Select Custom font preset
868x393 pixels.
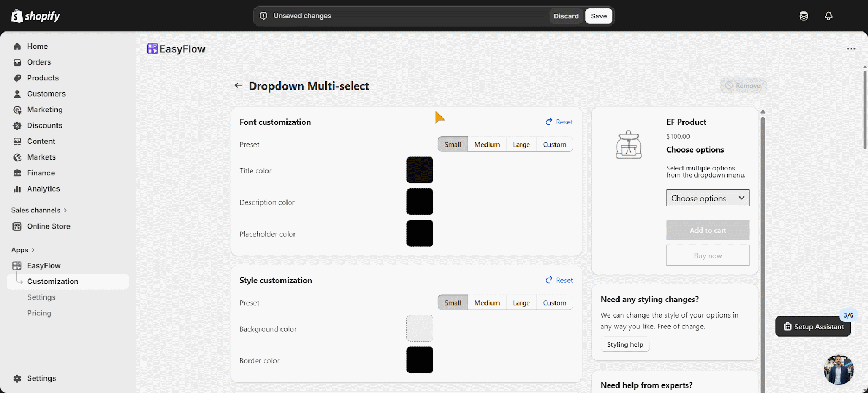click(x=554, y=145)
